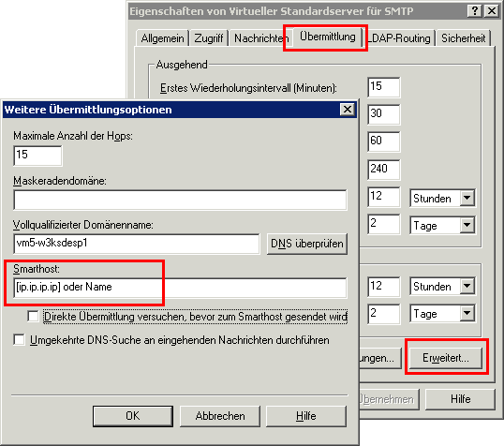The image size is (504, 446).
Task: Confirm with the OK button
Action: (133, 416)
